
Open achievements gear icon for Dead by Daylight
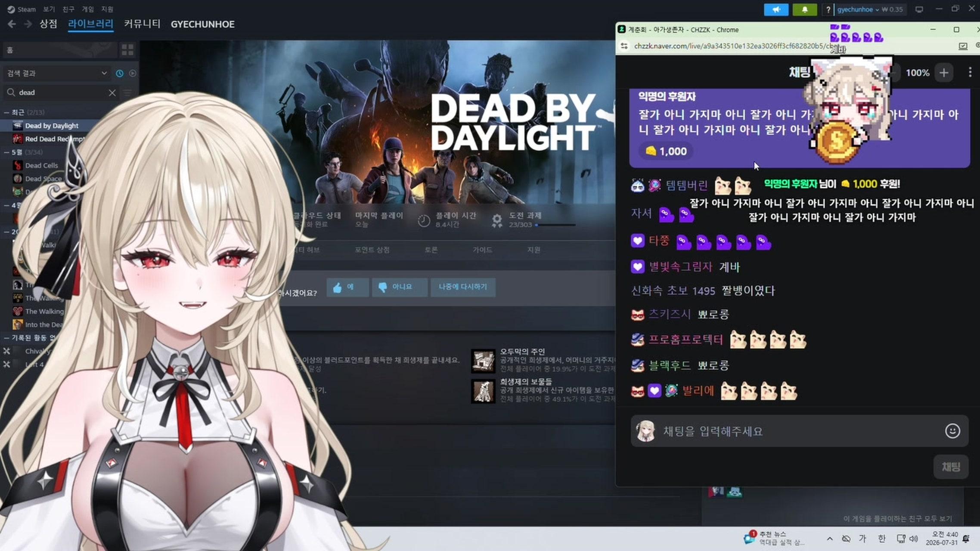pyautogui.click(x=497, y=220)
